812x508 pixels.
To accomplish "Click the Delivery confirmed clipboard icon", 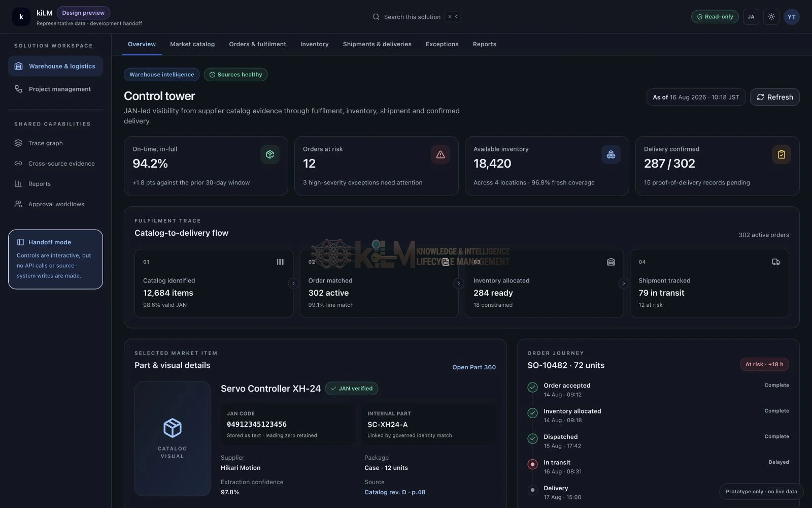I will pyautogui.click(x=781, y=154).
